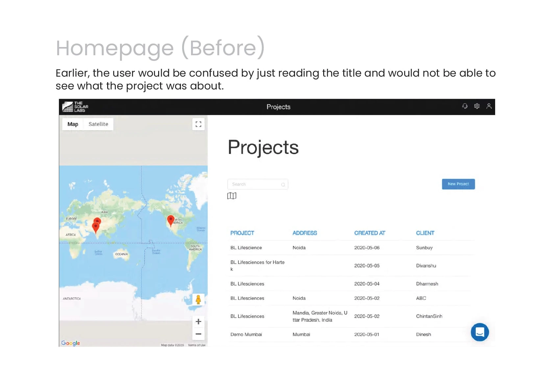Click the map pin in North America
The height and width of the screenshot is (392, 554).
point(171,221)
